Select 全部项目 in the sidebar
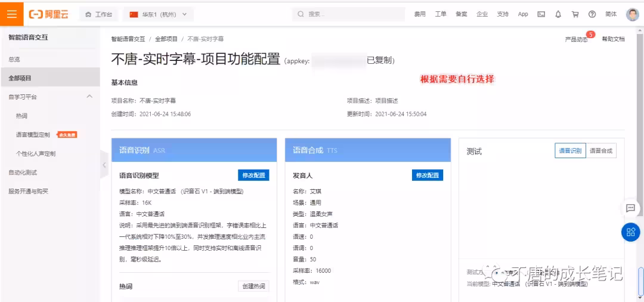Viewport: 644px width, 302px height. point(50,78)
